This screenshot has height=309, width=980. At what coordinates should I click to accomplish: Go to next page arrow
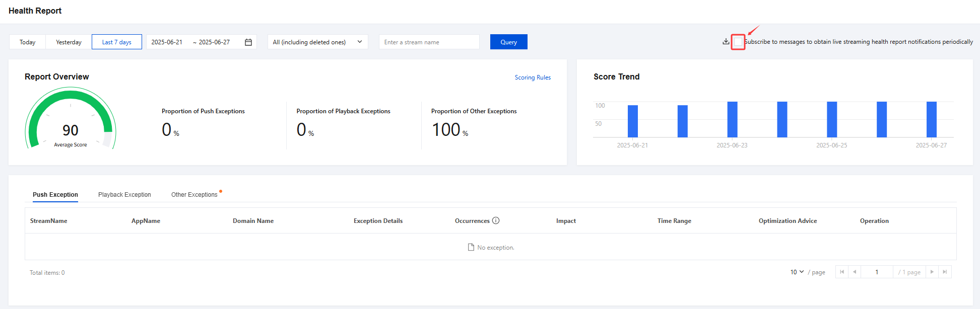pyautogui.click(x=932, y=272)
